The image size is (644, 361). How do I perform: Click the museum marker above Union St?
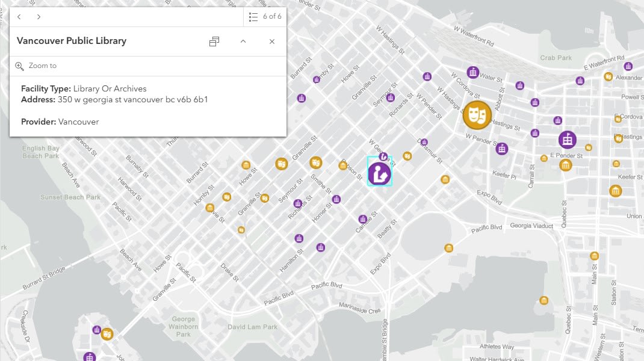click(x=615, y=191)
